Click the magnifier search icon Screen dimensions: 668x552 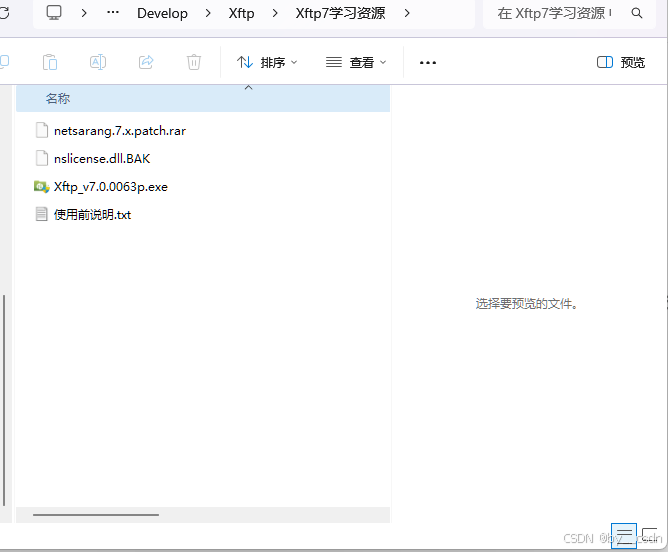[637, 13]
